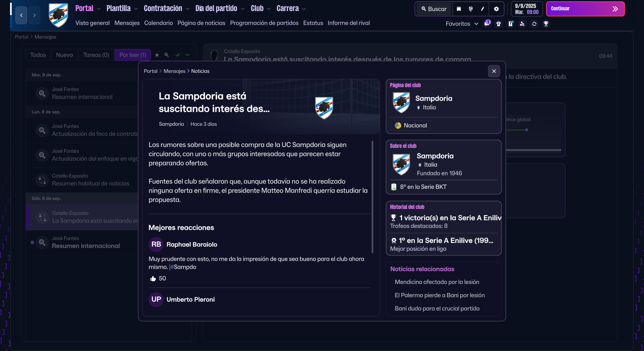Toggle the star filter in the messages list
The image size is (644, 351).
pyautogui.click(x=157, y=55)
